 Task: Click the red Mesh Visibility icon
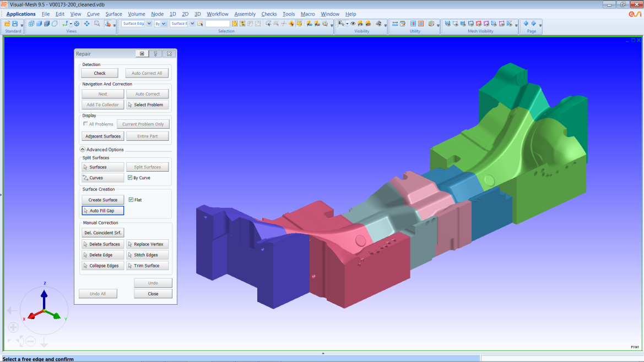click(479, 24)
